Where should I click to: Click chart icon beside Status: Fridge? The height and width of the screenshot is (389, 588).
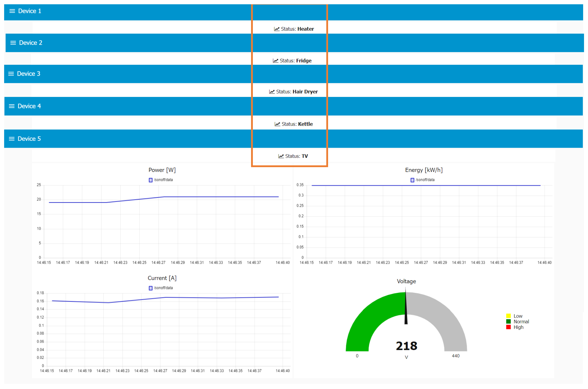(275, 61)
